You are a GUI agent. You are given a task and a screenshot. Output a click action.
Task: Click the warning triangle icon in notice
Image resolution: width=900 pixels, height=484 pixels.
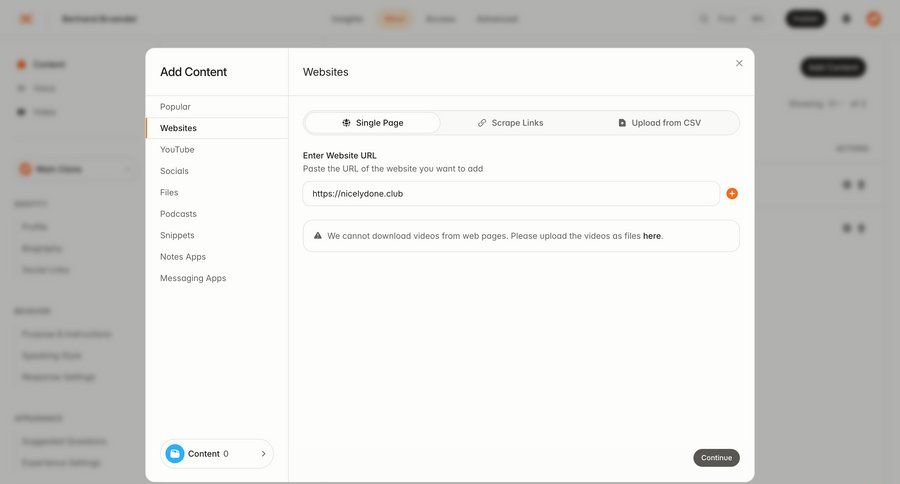pyautogui.click(x=317, y=235)
